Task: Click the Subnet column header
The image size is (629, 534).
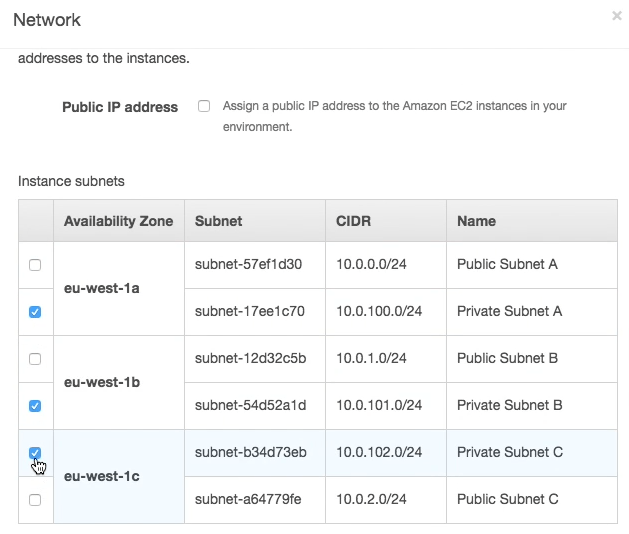Action: tap(219, 221)
